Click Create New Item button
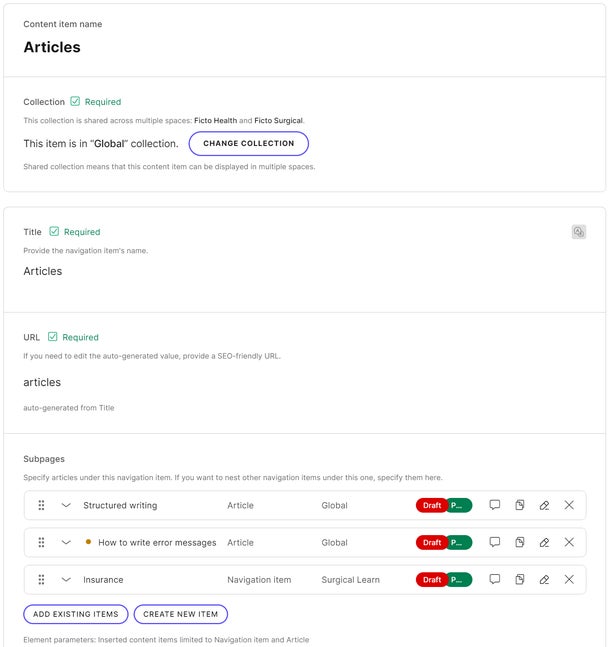Viewport: 608px width, 647px height. 180,614
